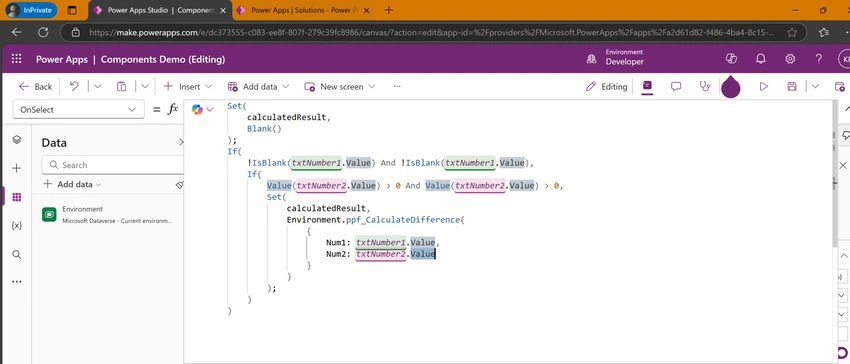Switch to Power Apps Studio browser tab
This screenshot has width=850, height=364.
(160, 10)
